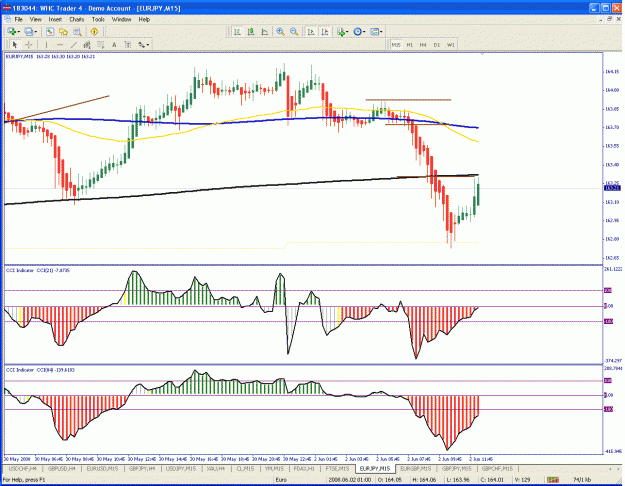This screenshot has width=625, height=486.
Task: Select the equidistant channel tool
Action: point(87,45)
